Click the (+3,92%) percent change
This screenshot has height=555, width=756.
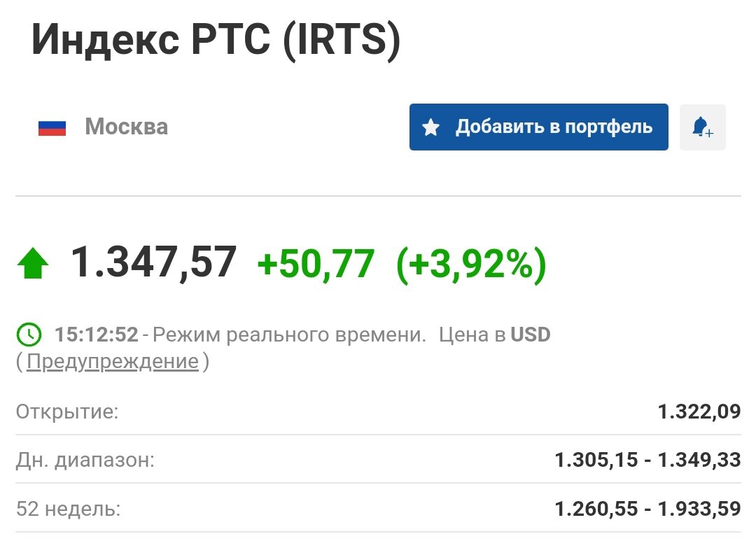coord(471,265)
